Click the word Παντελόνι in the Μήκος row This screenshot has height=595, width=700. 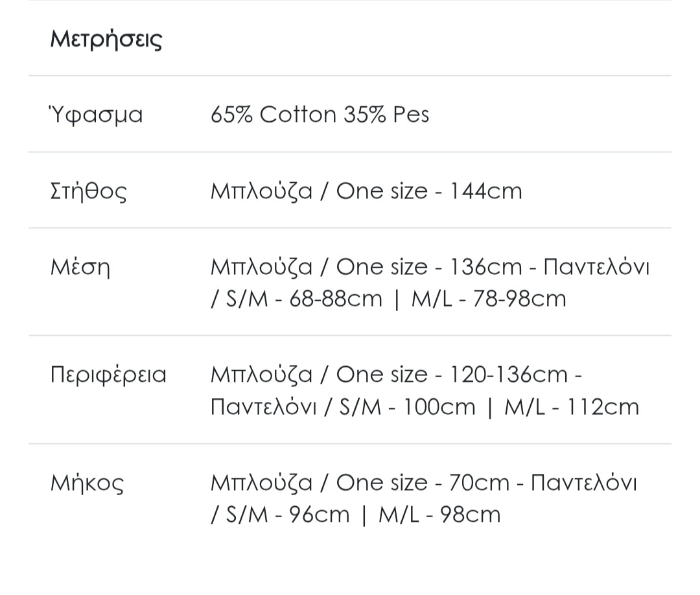tap(583, 483)
